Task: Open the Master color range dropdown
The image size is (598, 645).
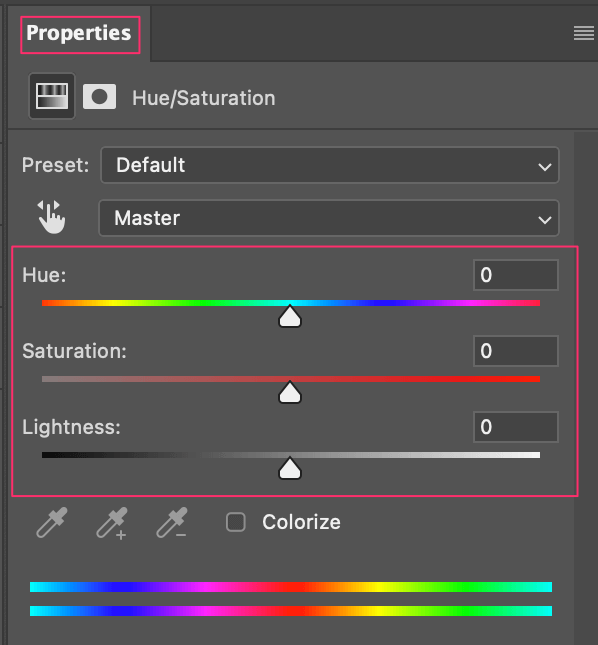Action: [329, 218]
